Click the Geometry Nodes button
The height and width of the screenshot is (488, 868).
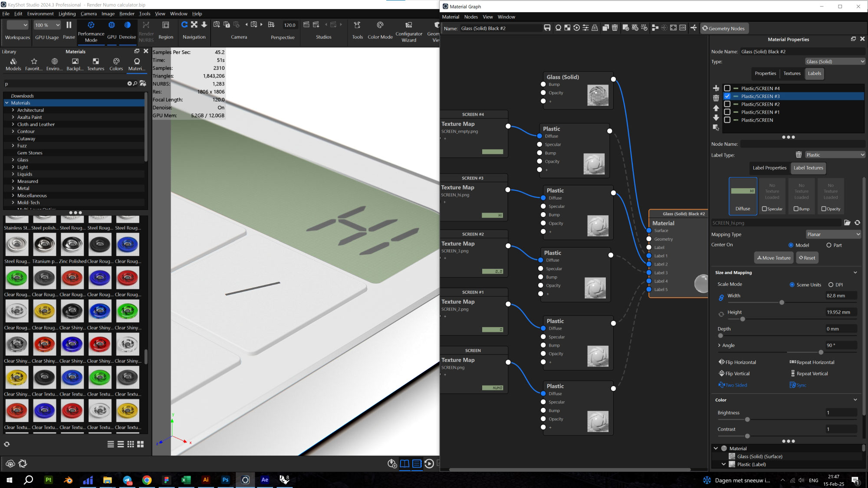click(724, 28)
